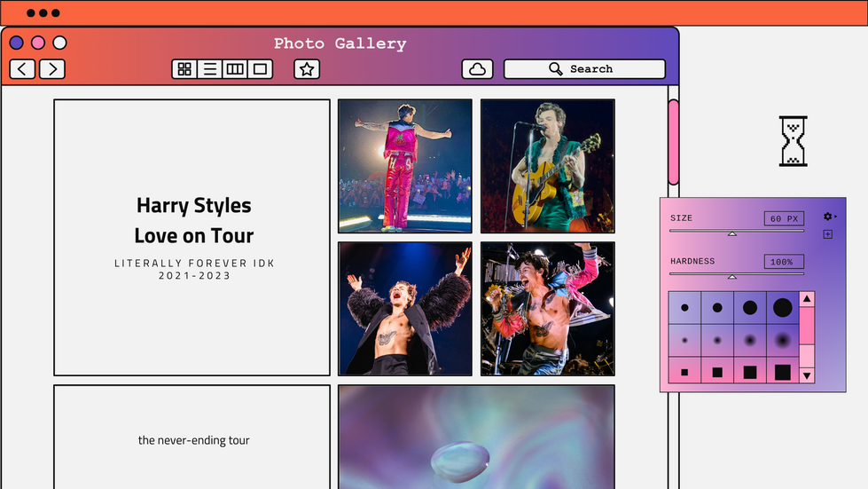This screenshot has width=868, height=489.
Task: Go back with the left arrow button
Action: (x=22, y=69)
